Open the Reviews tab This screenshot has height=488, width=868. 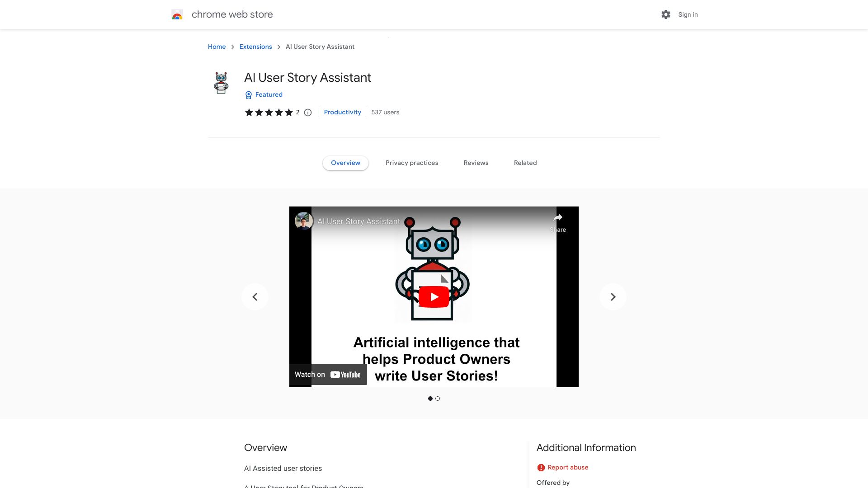[x=476, y=163]
